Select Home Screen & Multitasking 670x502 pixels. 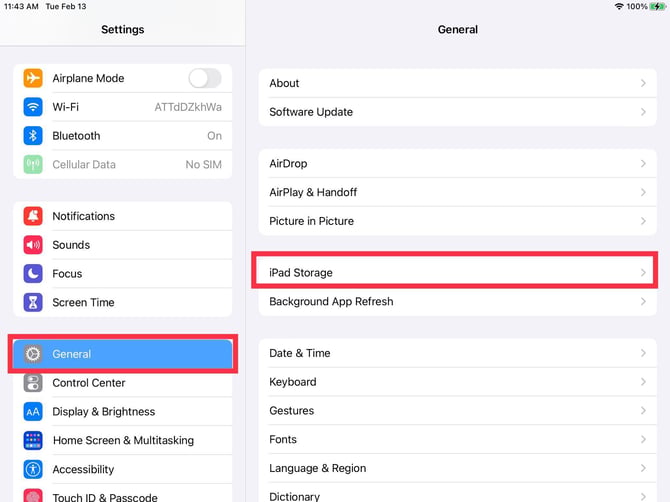(123, 440)
